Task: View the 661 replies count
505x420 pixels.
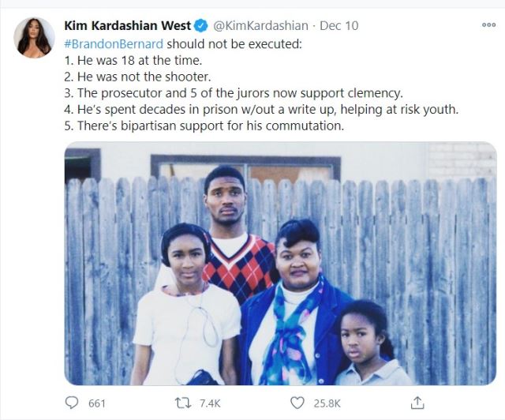Action: click(97, 403)
